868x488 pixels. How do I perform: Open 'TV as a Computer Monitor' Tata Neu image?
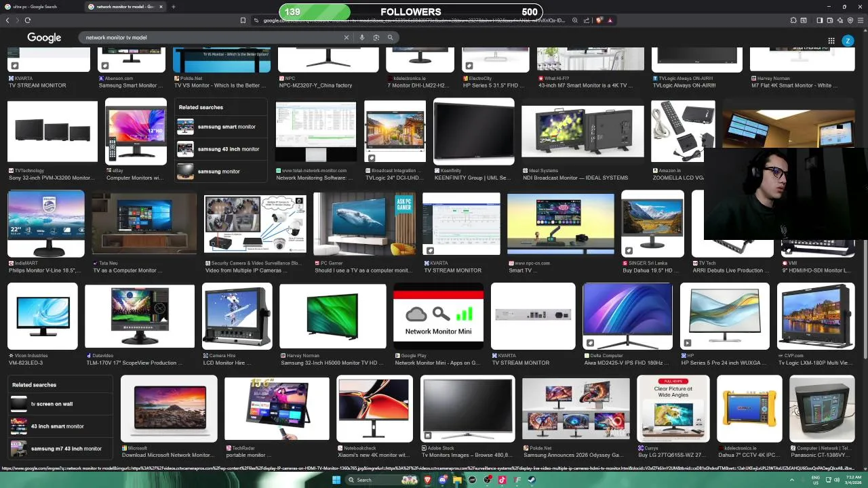pyautogui.click(x=144, y=224)
